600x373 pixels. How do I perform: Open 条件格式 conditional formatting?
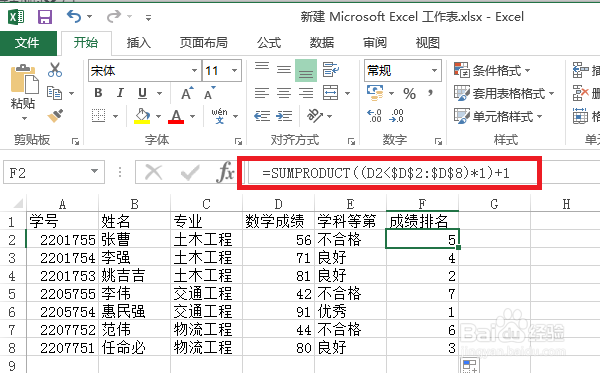[492, 70]
